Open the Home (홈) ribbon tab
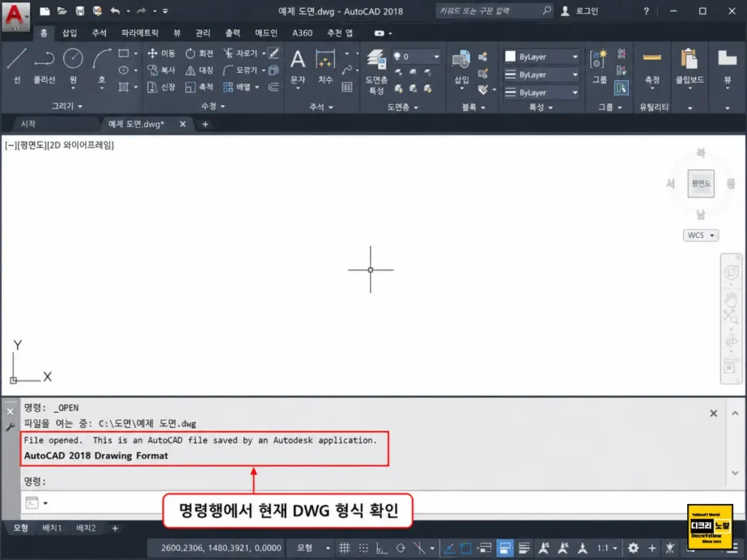 click(x=43, y=33)
